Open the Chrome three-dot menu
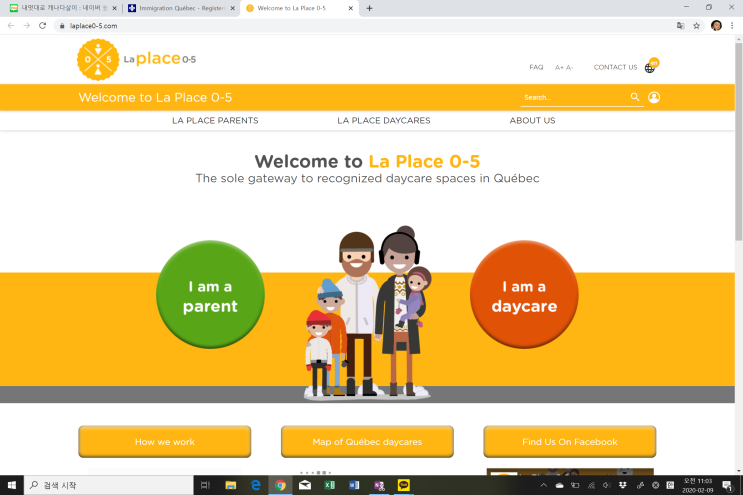The height and width of the screenshot is (495, 743). [732, 26]
